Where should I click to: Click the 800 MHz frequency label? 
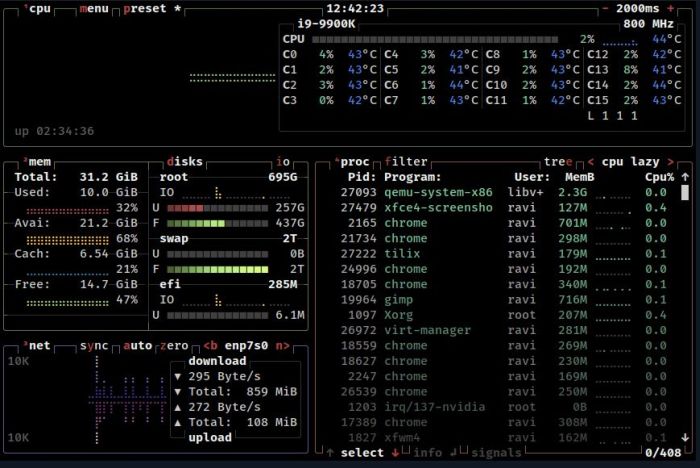click(x=649, y=24)
